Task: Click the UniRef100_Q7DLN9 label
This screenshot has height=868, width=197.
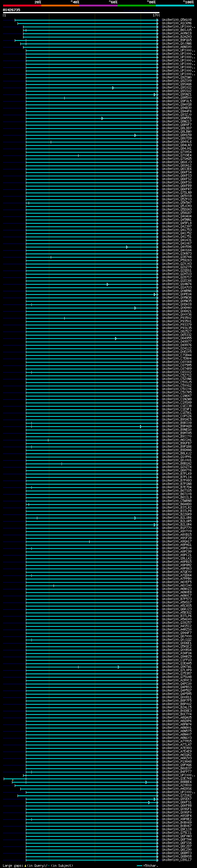Action: click(x=177, y=192)
